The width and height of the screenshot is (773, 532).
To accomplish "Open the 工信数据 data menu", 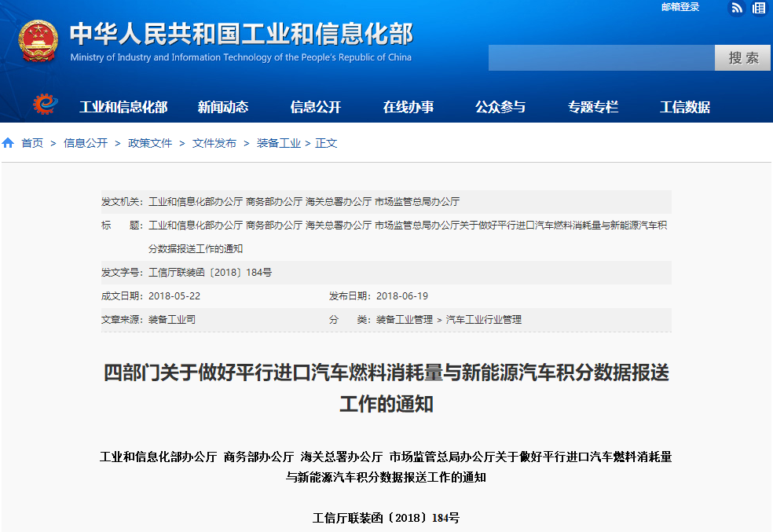I will pyautogui.click(x=685, y=107).
